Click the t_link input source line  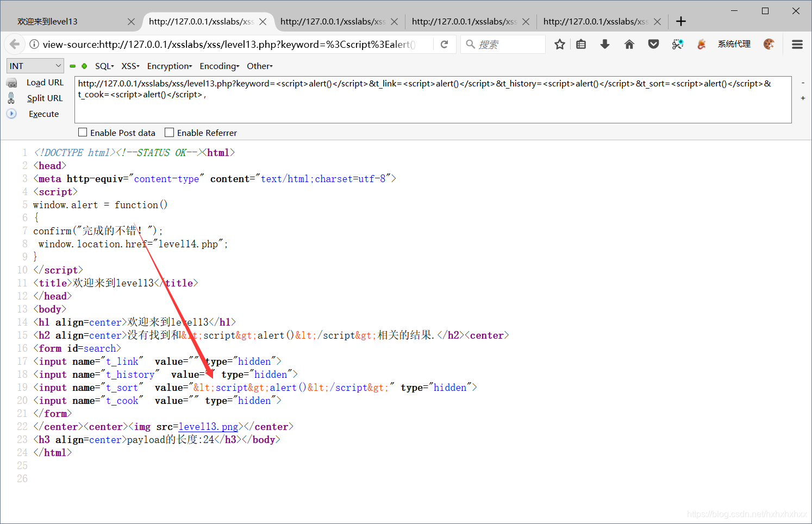click(x=157, y=361)
